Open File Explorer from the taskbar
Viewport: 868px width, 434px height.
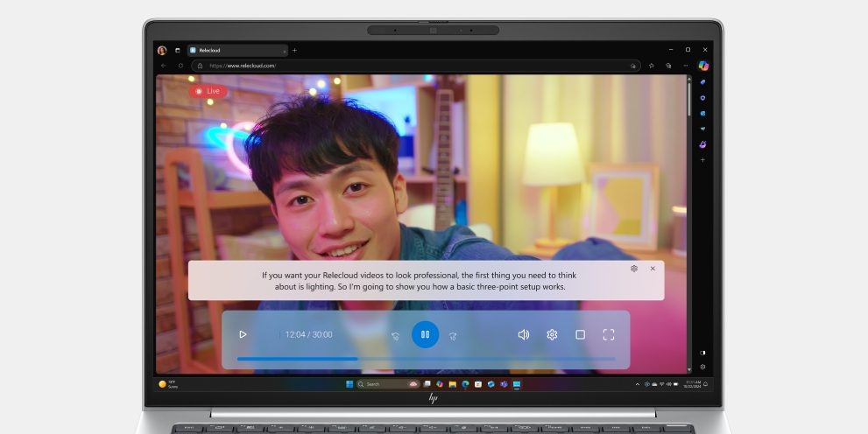[452, 384]
